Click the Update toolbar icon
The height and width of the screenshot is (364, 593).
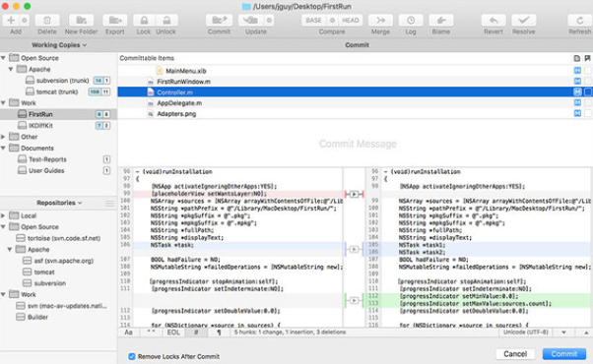(251, 20)
